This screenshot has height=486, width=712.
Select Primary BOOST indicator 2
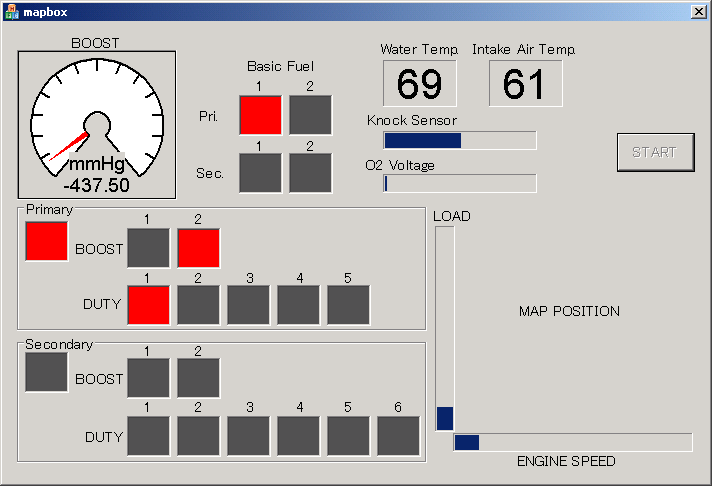tap(198, 248)
